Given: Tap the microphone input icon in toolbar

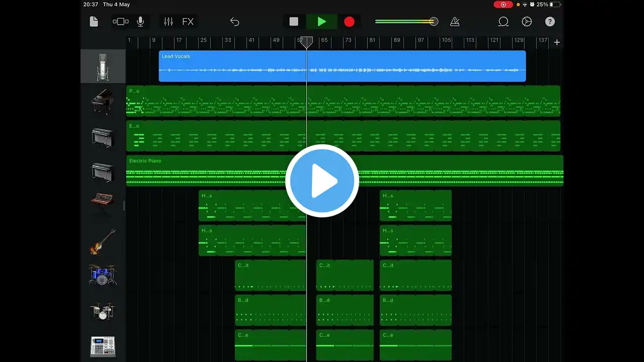Looking at the screenshot, I should tap(140, 22).
